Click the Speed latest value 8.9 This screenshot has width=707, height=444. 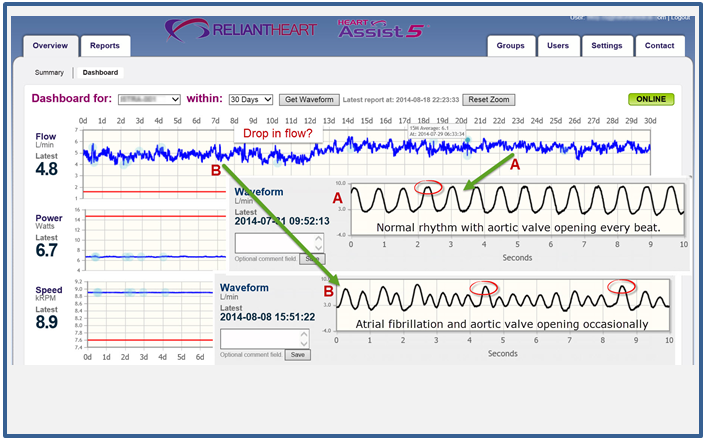tap(46, 322)
